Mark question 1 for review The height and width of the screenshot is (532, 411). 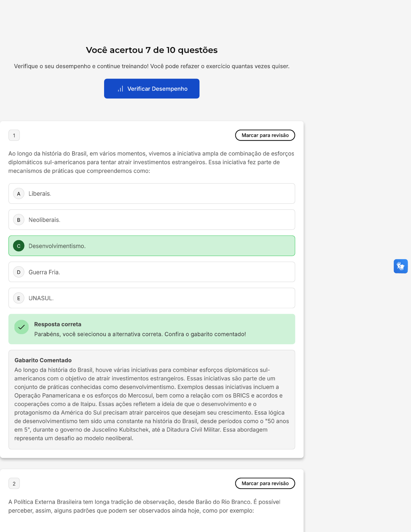point(265,135)
